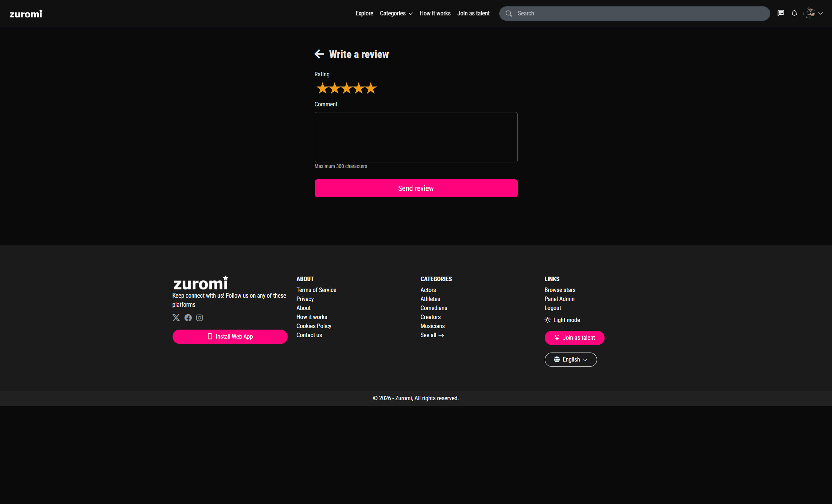Viewport: 832px width, 504px height.
Task: Set rating to three stars
Action: pos(346,88)
